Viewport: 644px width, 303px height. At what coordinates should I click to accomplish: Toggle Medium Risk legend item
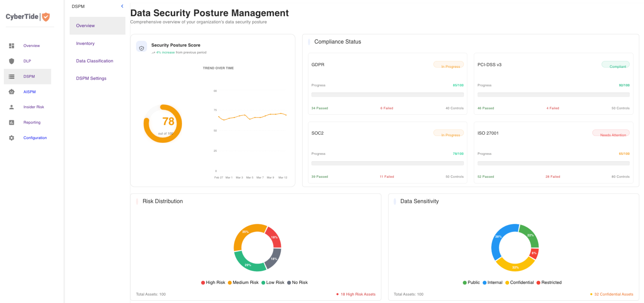[243, 282]
